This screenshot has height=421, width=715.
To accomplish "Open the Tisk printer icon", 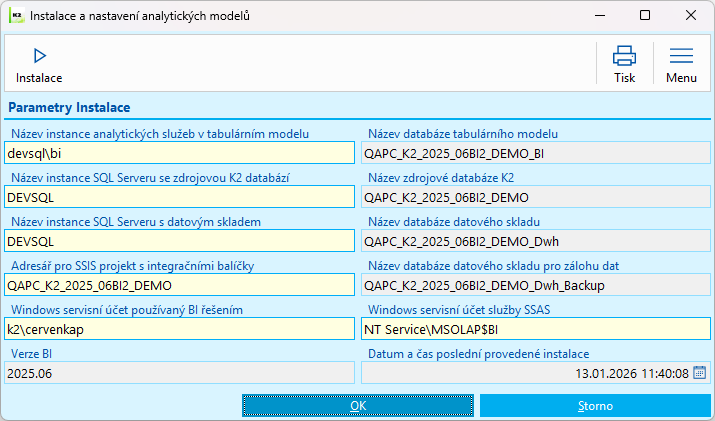I will pos(624,56).
